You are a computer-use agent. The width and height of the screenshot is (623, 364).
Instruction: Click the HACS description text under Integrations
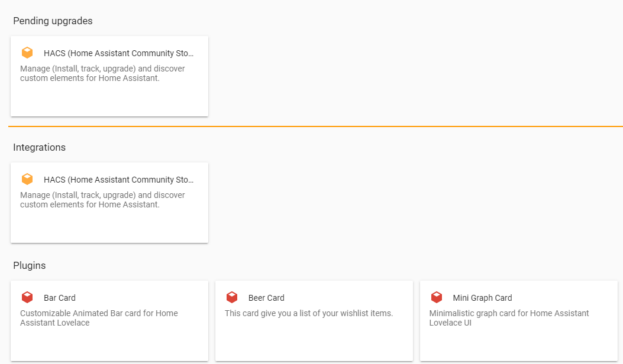pos(102,200)
